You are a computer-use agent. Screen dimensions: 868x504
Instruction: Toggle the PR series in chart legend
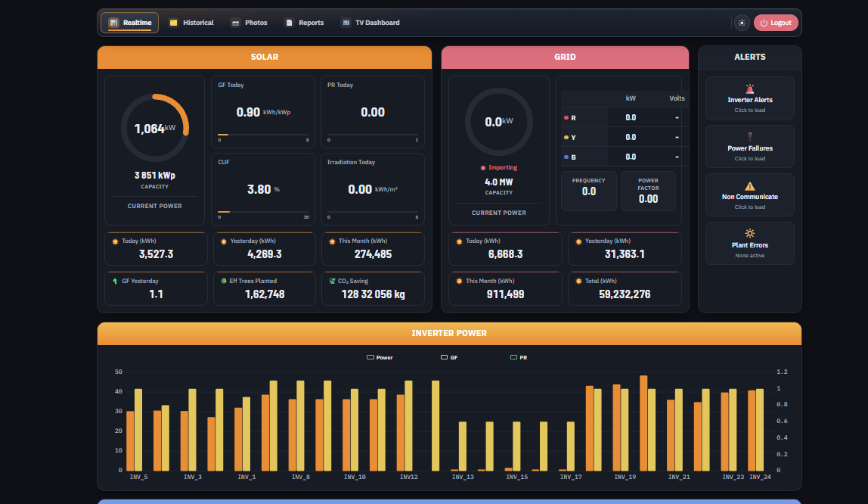coord(519,357)
